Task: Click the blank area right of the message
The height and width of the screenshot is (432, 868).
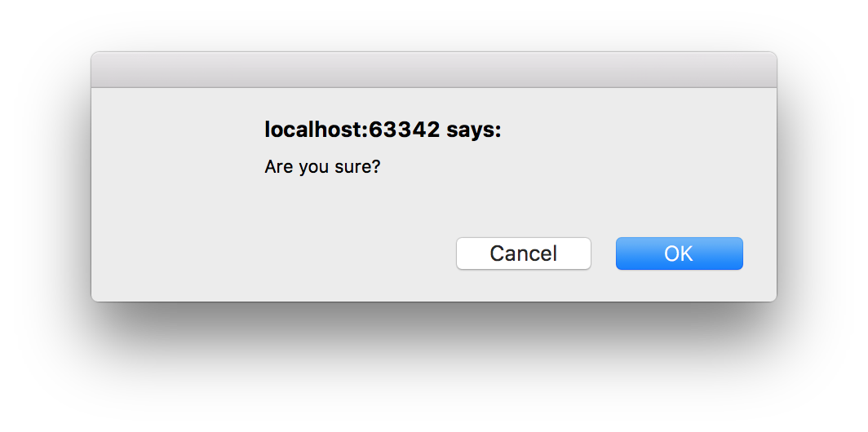Action: click(576, 166)
